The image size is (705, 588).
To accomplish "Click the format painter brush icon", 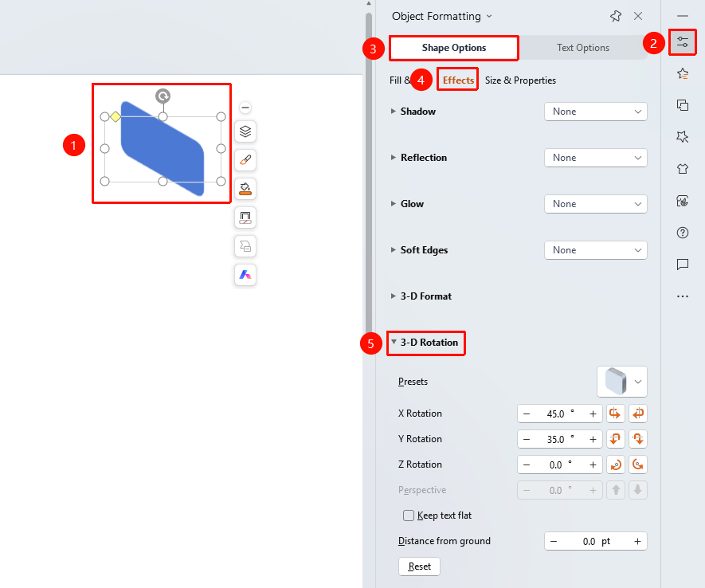I will coord(245,160).
